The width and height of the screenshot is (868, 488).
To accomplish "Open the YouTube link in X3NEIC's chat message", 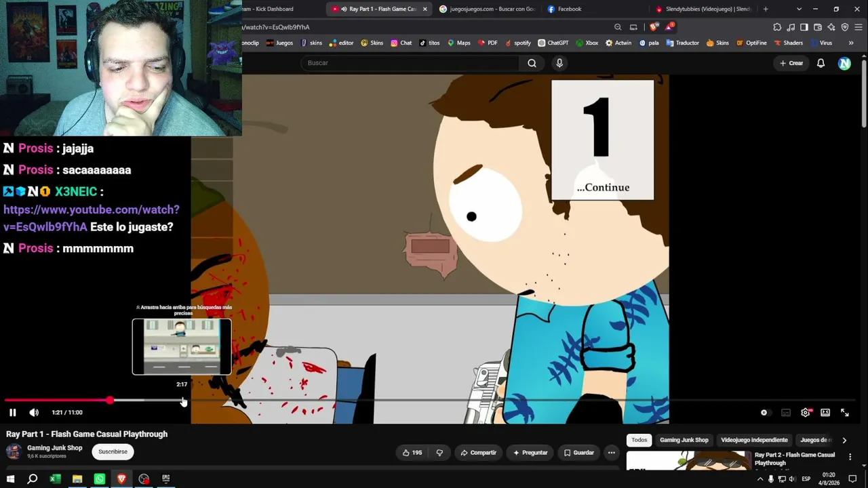I will (92, 218).
